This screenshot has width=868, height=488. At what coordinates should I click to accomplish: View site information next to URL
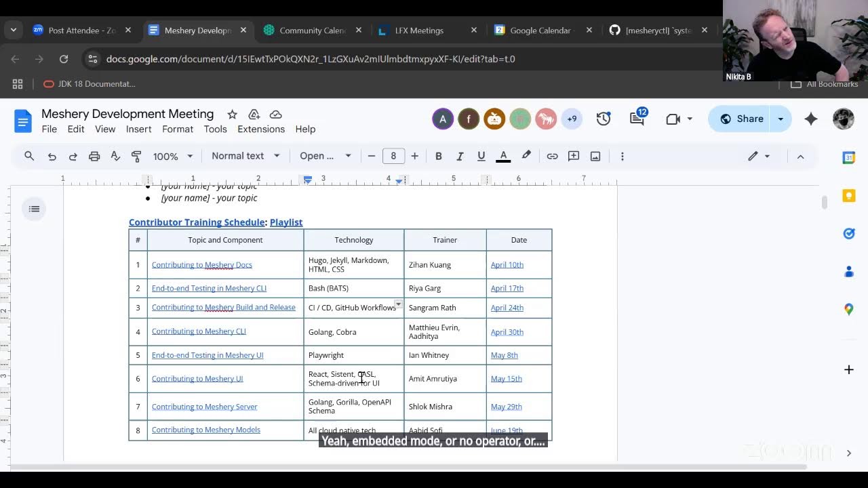pyautogui.click(x=93, y=59)
